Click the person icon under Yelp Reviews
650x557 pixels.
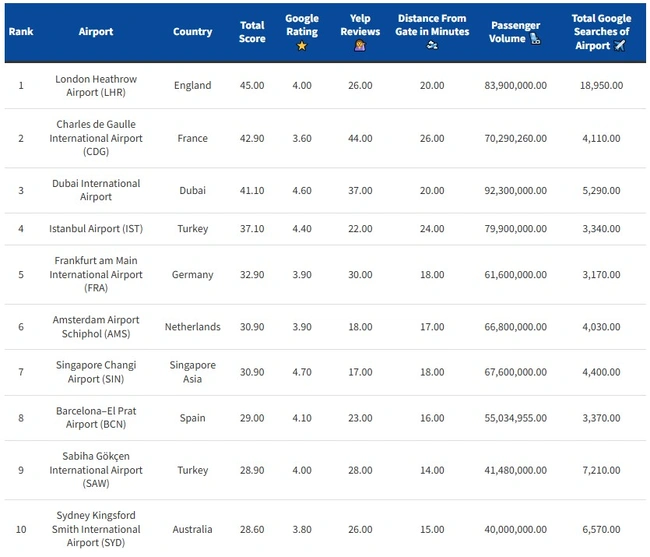click(x=360, y=46)
